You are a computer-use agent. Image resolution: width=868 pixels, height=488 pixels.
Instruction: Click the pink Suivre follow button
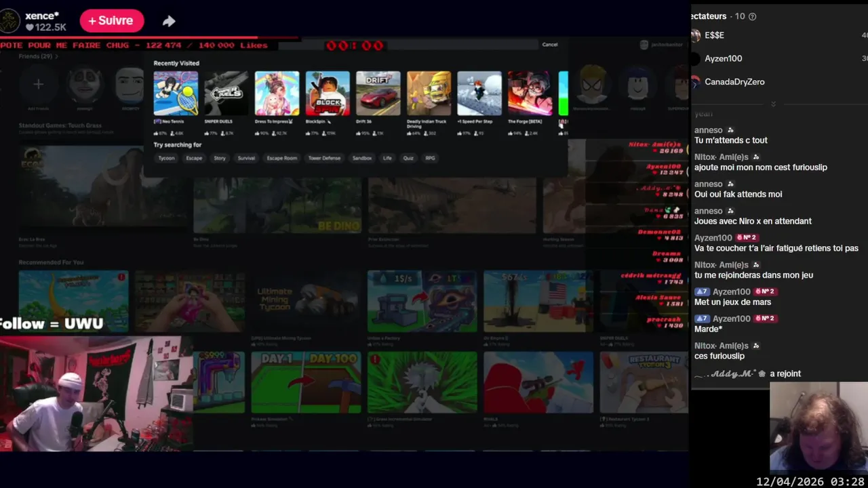[x=112, y=20]
